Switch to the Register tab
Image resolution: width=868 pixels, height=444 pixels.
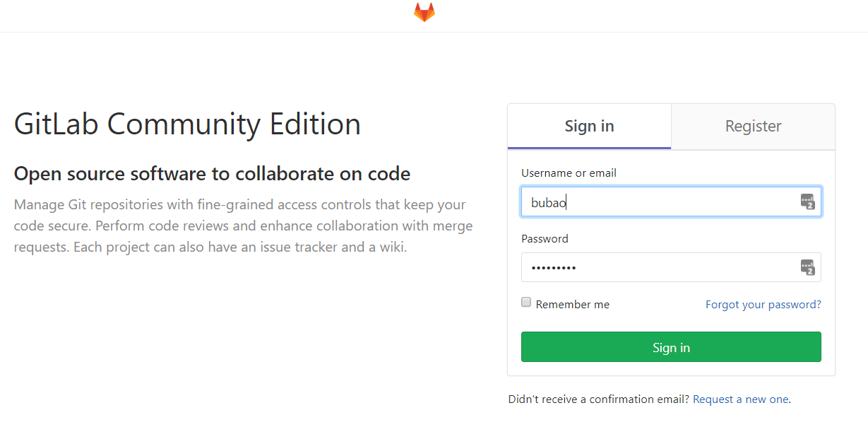753,127
